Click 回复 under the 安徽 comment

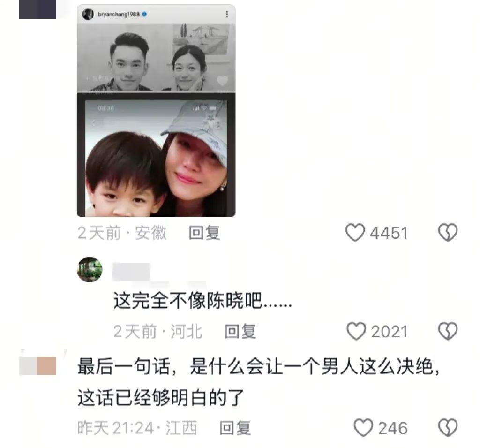tap(204, 233)
